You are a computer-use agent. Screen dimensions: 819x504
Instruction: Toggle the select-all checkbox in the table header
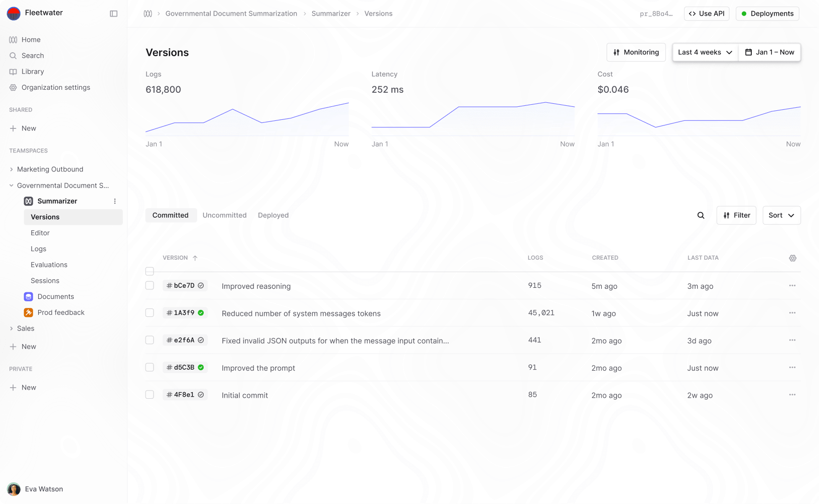pos(150,271)
